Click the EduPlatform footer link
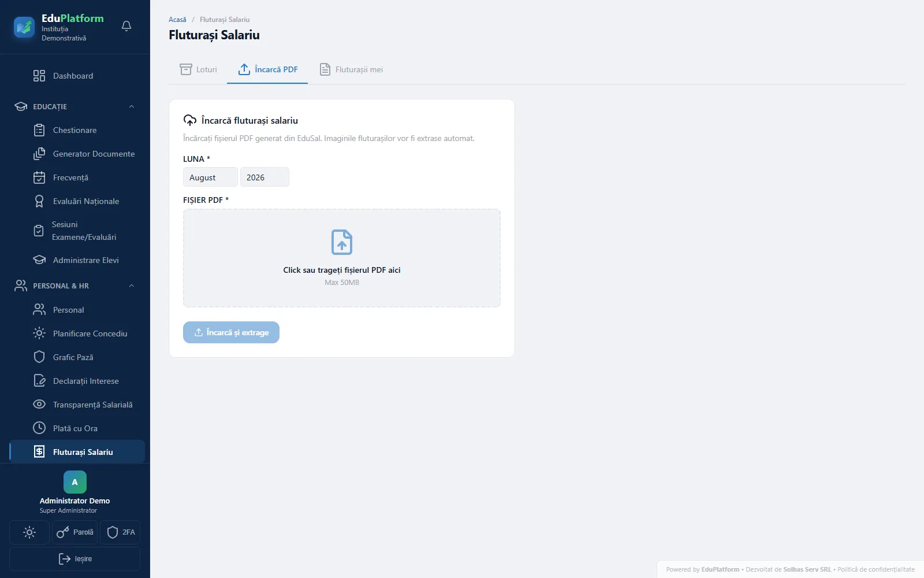The width and height of the screenshot is (924, 578). tap(720, 569)
